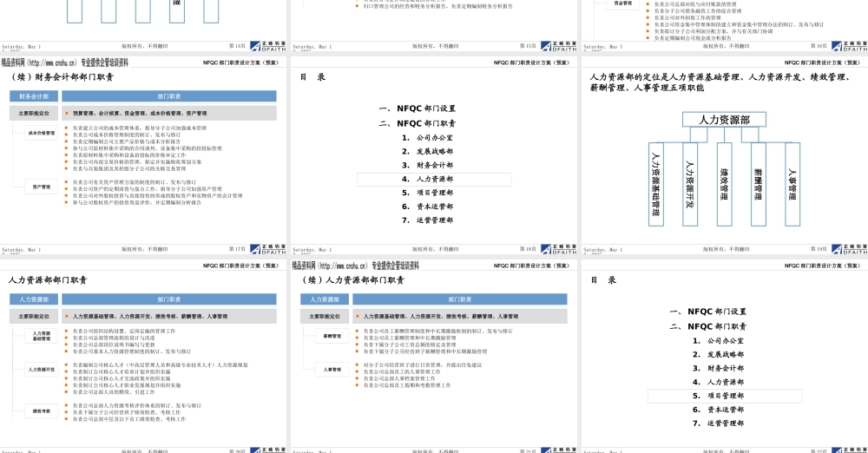The width and height of the screenshot is (868, 453).
Task: Open the 精品资料网 cnshu.cn link on page 17
Action: pyautogui.click(x=65, y=62)
